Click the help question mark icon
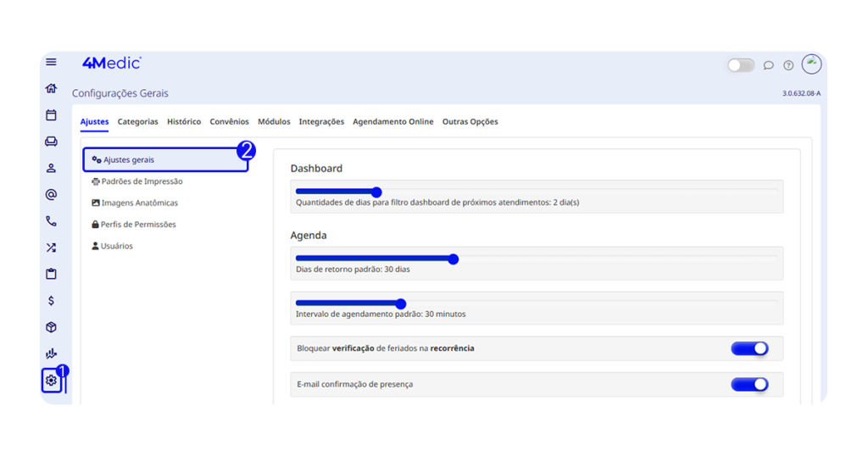This screenshot has height=456, width=868. tap(788, 65)
